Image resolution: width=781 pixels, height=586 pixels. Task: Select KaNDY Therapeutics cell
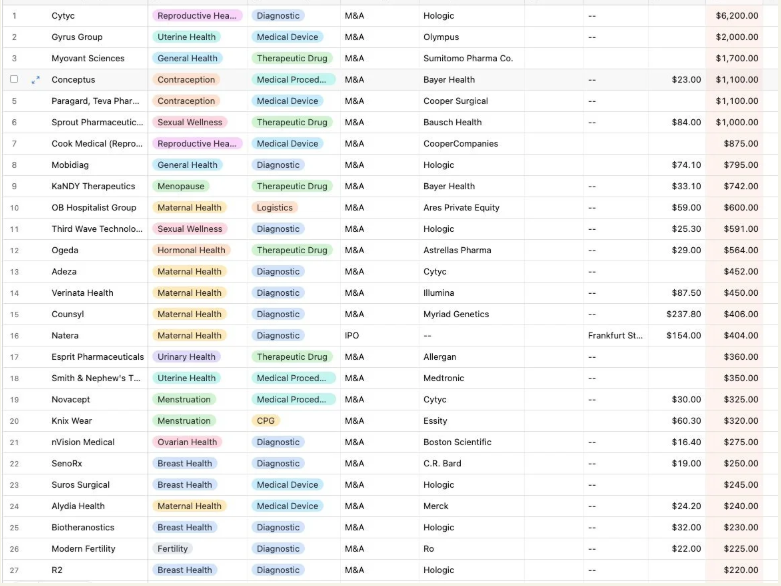pos(93,186)
